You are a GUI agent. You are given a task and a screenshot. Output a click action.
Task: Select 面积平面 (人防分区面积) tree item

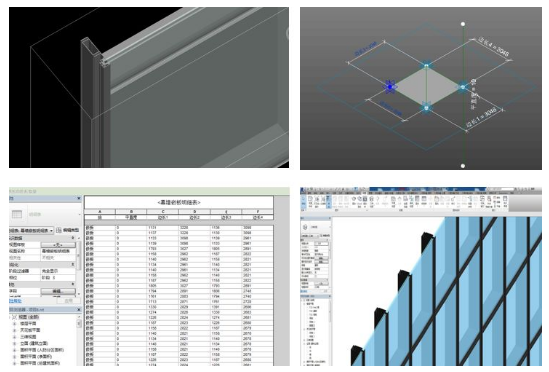pyautogui.click(x=42, y=350)
